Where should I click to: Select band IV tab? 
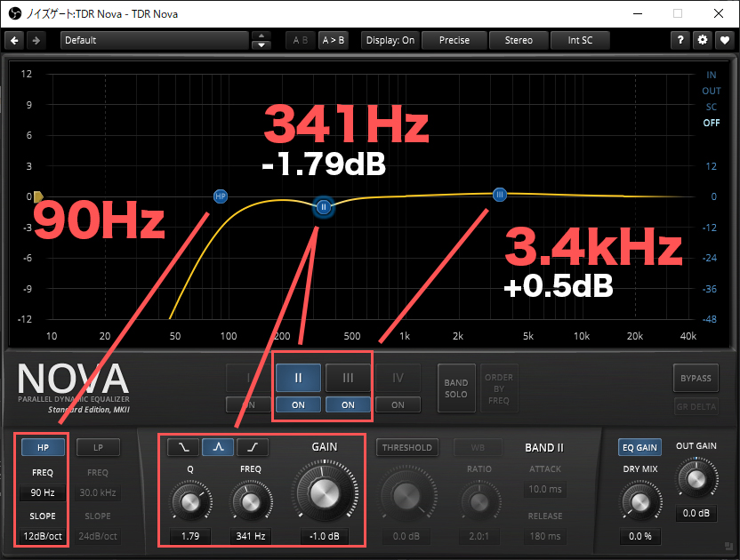coord(398,378)
